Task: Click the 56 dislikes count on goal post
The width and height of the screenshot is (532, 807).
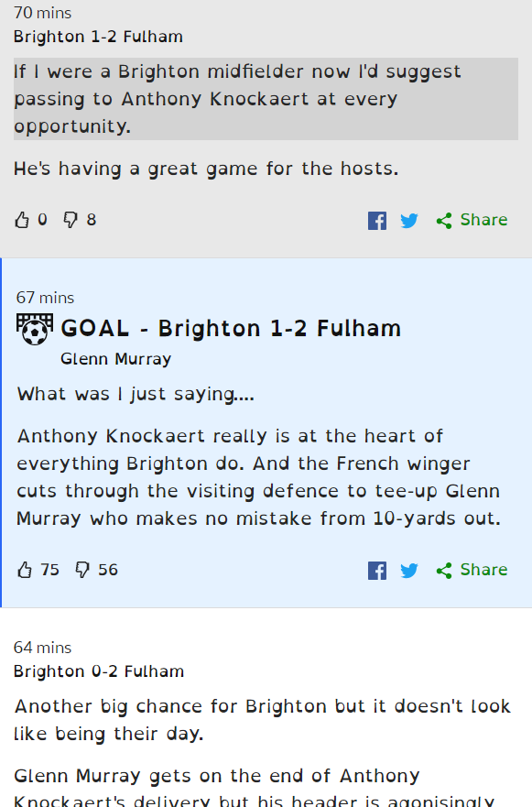Action: (x=108, y=570)
